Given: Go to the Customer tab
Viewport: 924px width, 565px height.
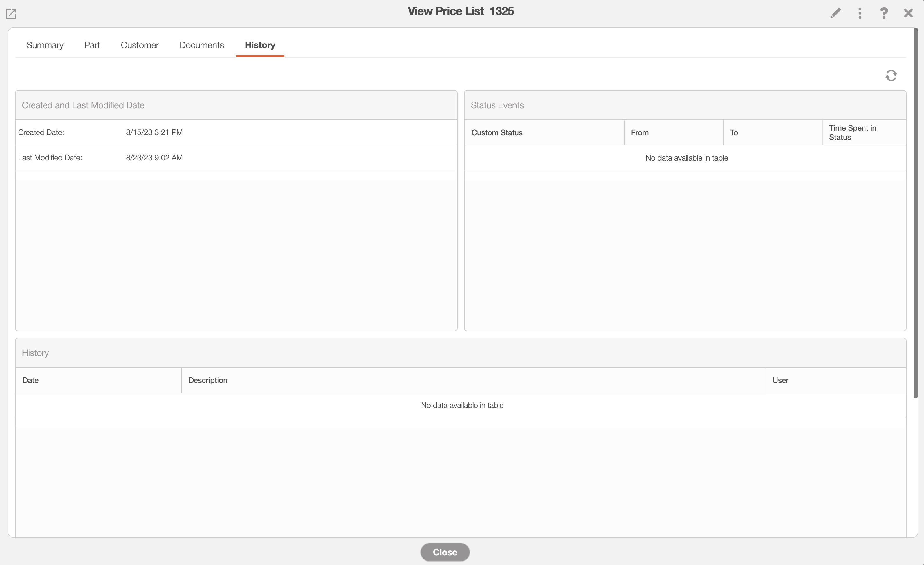Looking at the screenshot, I should click(x=140, y=45).
